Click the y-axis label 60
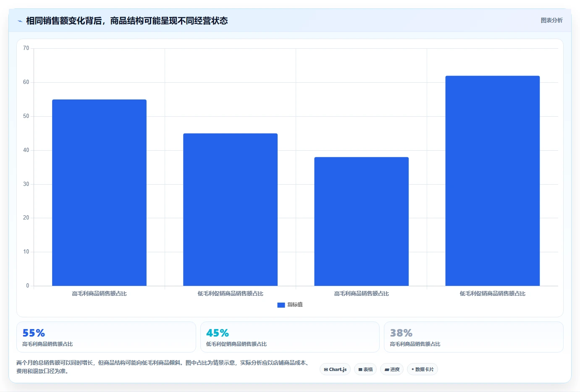 tap(26, 82)
